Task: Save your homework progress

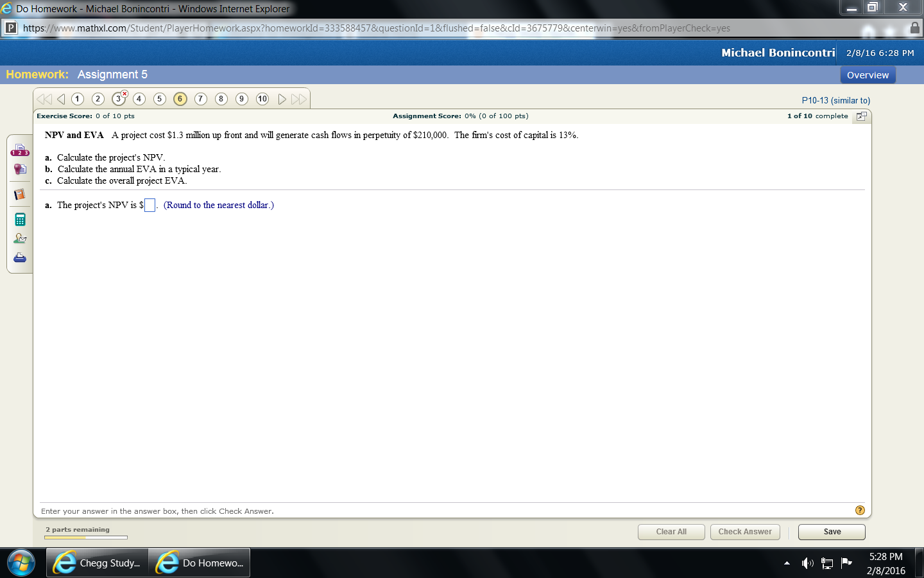Action: [831, 532]
